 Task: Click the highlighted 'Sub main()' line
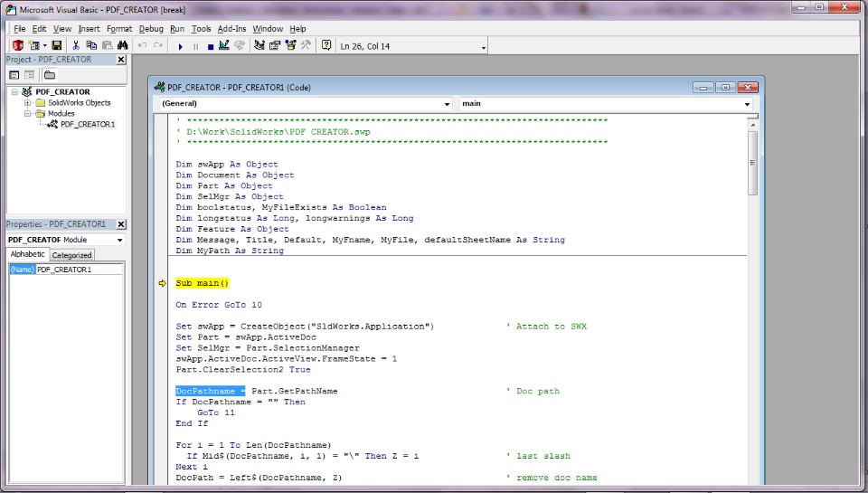(202, 283)
